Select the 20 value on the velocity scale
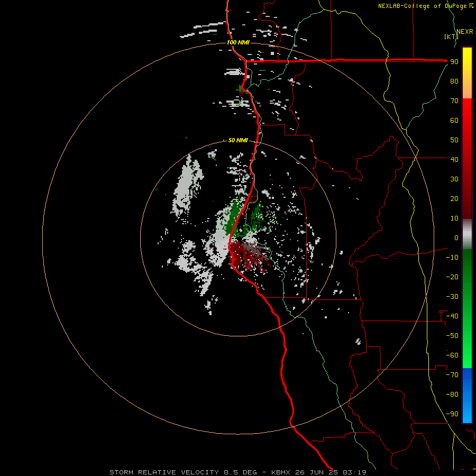This screenshot has height=476, width=476. [454, 198]
